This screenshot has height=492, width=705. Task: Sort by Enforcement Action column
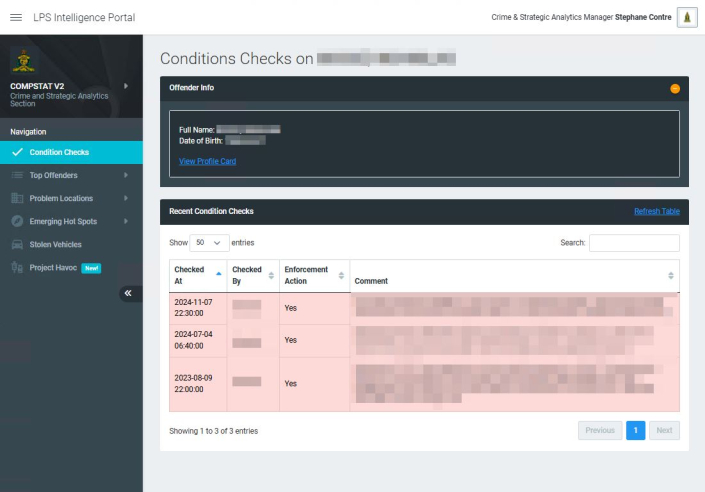(313, 275)
